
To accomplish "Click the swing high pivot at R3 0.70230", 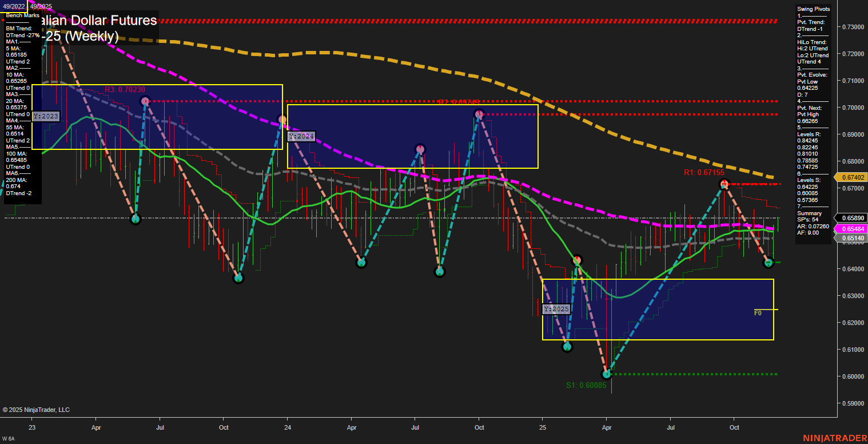I will click(145, 101).
